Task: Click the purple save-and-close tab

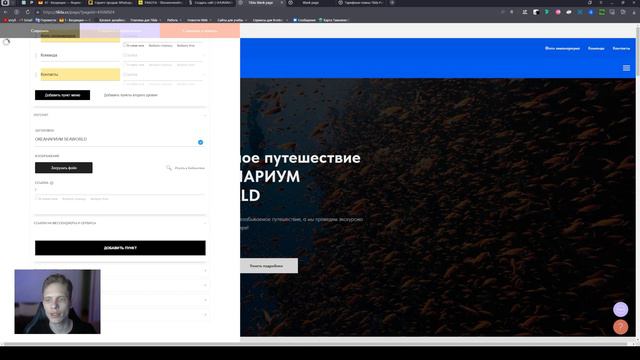Action: (120, 31)
